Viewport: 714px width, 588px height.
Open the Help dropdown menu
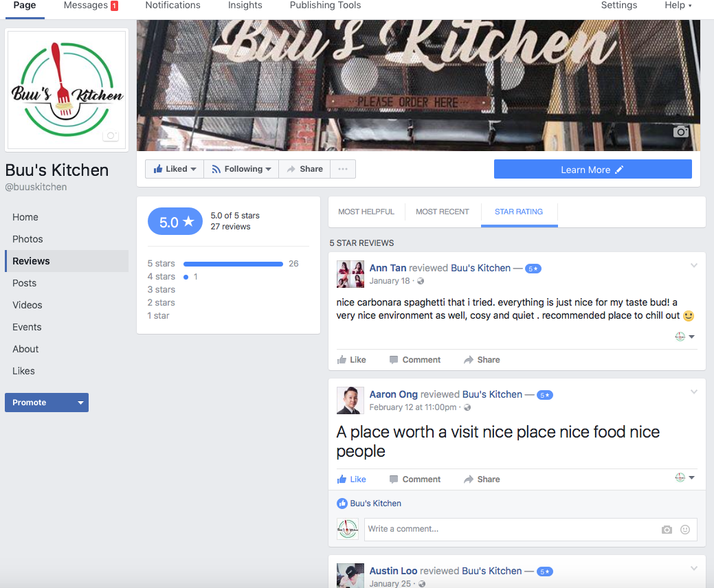678,5
